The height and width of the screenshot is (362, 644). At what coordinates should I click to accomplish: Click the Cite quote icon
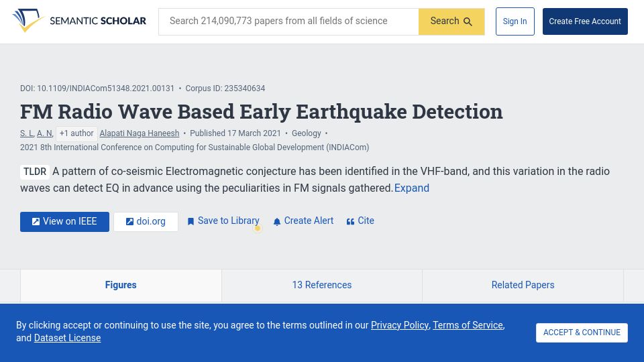(x=350, y=222)
